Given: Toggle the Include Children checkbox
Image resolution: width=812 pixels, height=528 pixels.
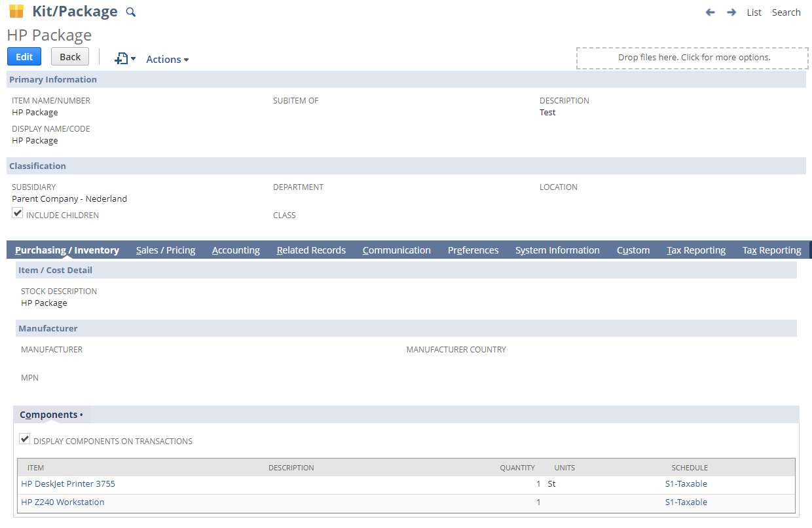Looking at the screenshot, I should (x=17, y=213).
